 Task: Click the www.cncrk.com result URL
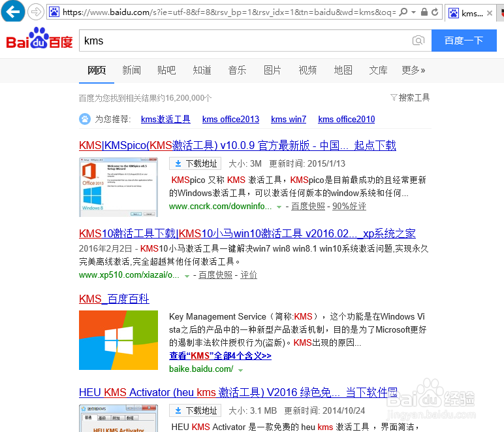[x=220, y=206]
